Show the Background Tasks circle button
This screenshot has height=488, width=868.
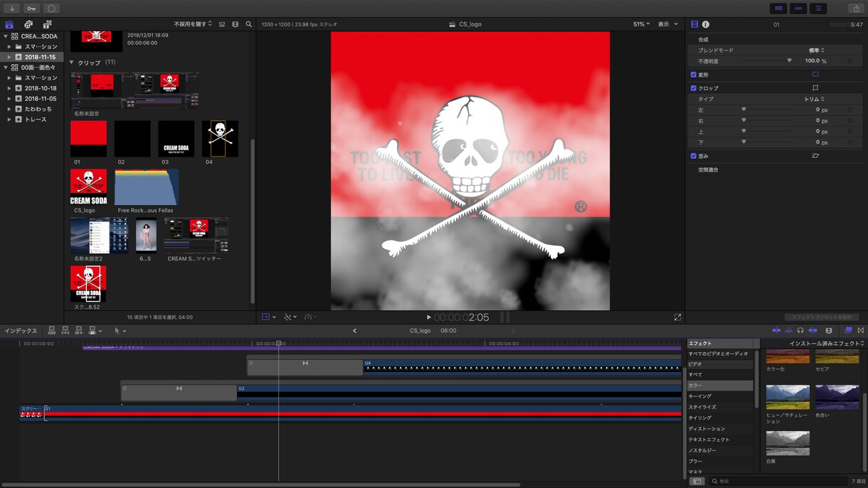pyautogui.click(x=51, y=9)
